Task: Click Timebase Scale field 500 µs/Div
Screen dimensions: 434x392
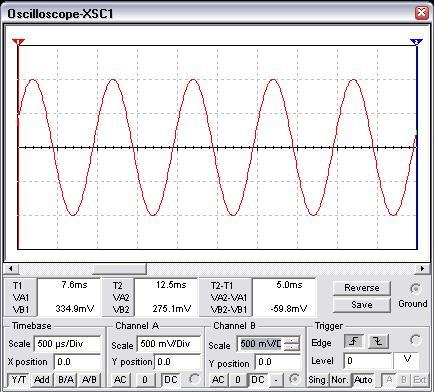Action: tap(68, 344)
